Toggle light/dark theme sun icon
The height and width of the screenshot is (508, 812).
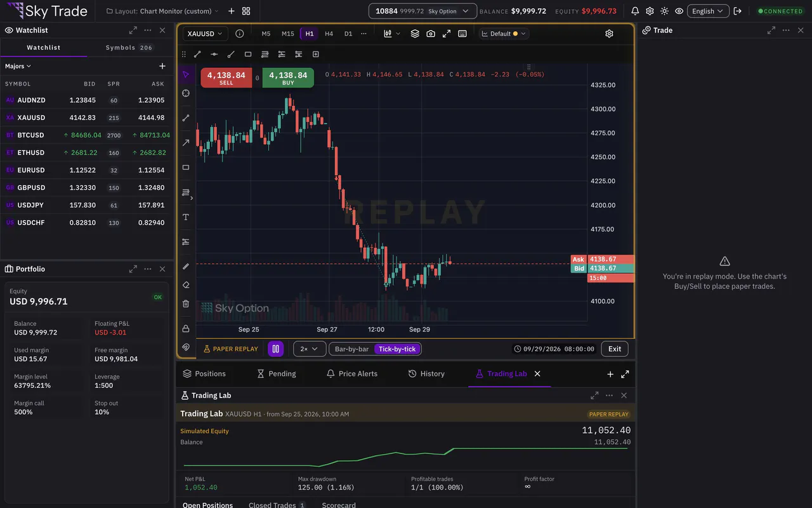[664, 11]
